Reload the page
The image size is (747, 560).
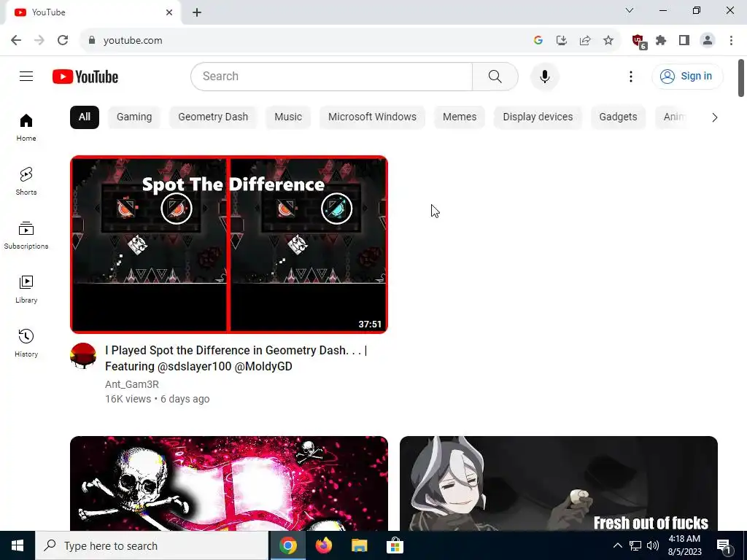click(x=63, y=40)
